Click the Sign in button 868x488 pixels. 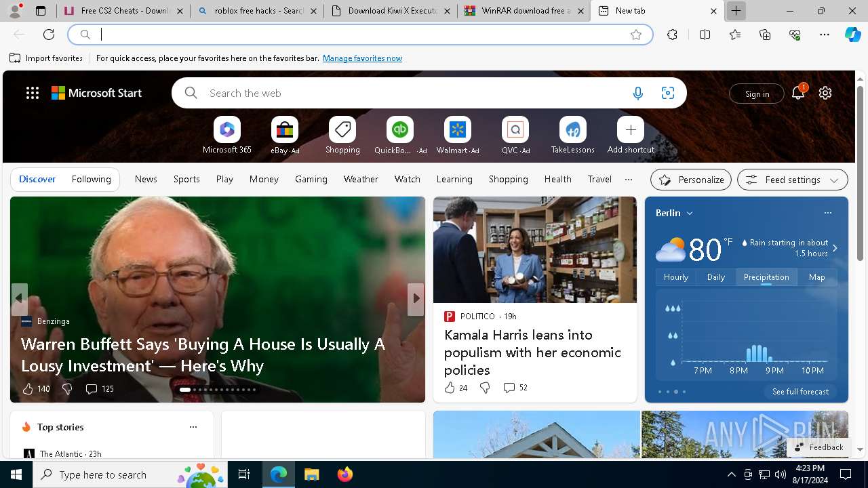757,94
